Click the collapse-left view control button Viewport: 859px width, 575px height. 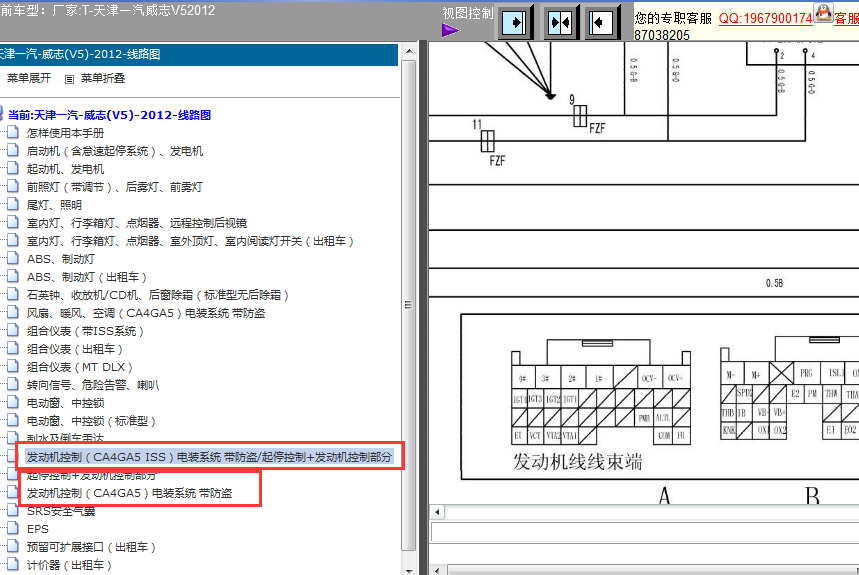coord(602,22)
